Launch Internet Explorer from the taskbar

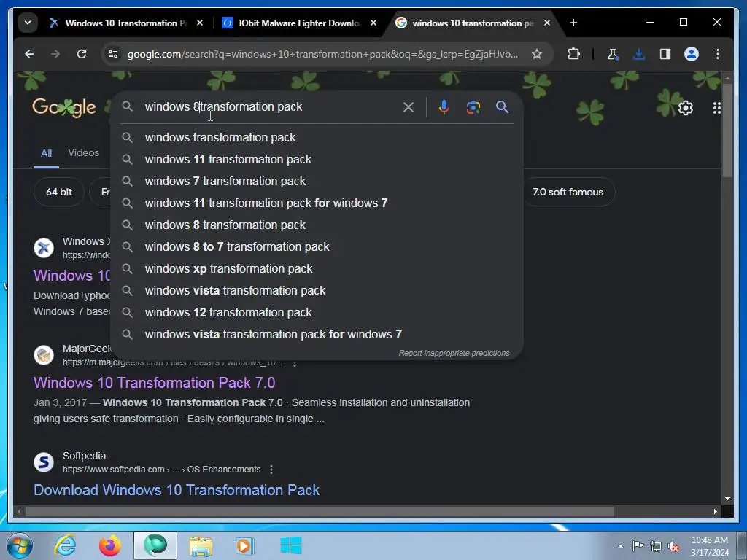coord(65,545)
